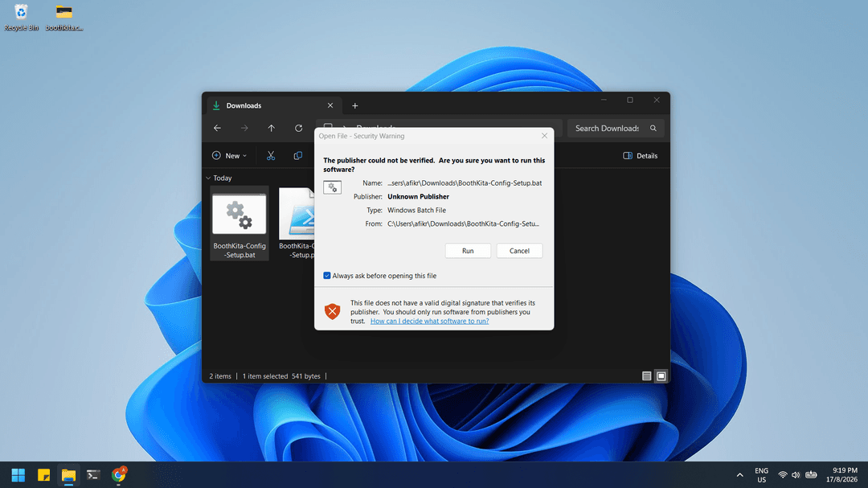Click the Cut scissors icon
Image resolution: width=868 pixels, height=488 pixels.
[271, 156]
